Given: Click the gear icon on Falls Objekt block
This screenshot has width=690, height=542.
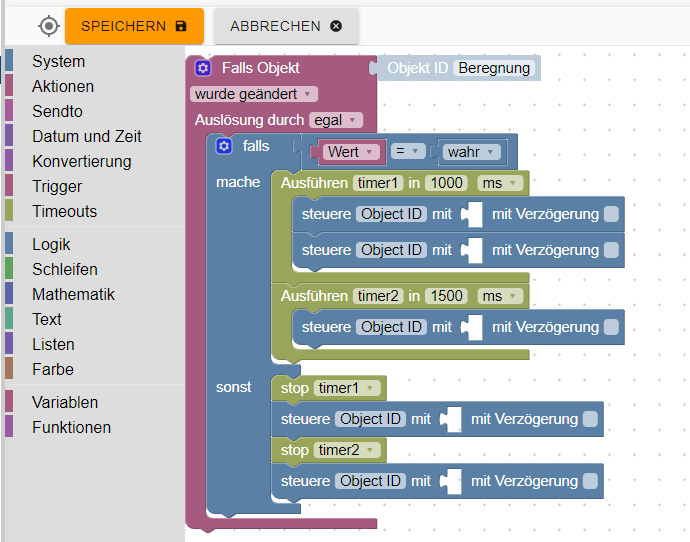Looking at the screenshot, I should (x=203, y=68).
